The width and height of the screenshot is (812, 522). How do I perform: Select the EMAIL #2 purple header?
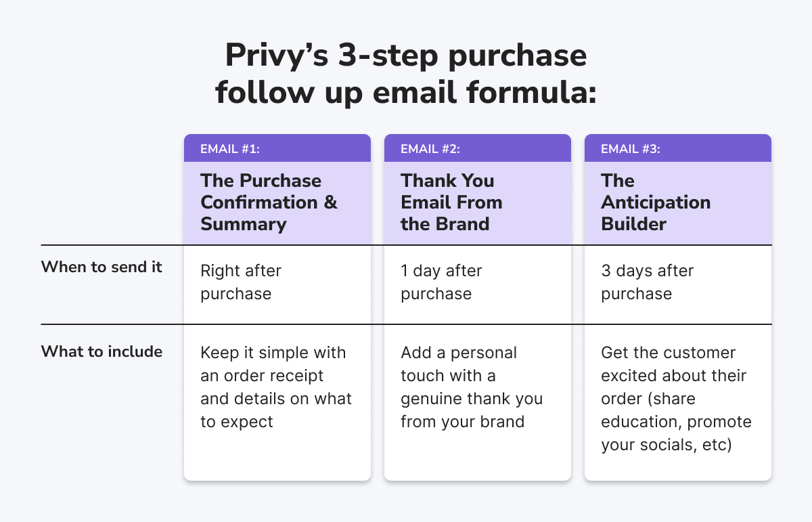478,148
